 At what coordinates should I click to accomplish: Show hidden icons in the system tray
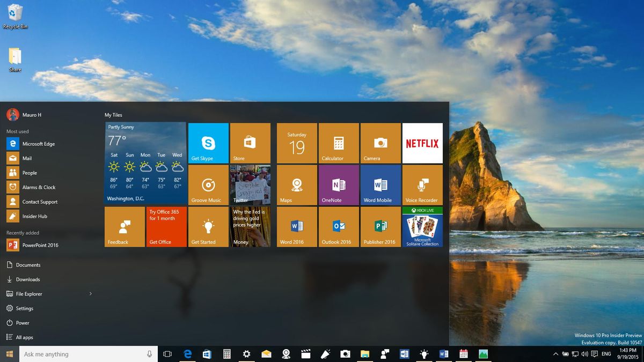coord(556,354)
